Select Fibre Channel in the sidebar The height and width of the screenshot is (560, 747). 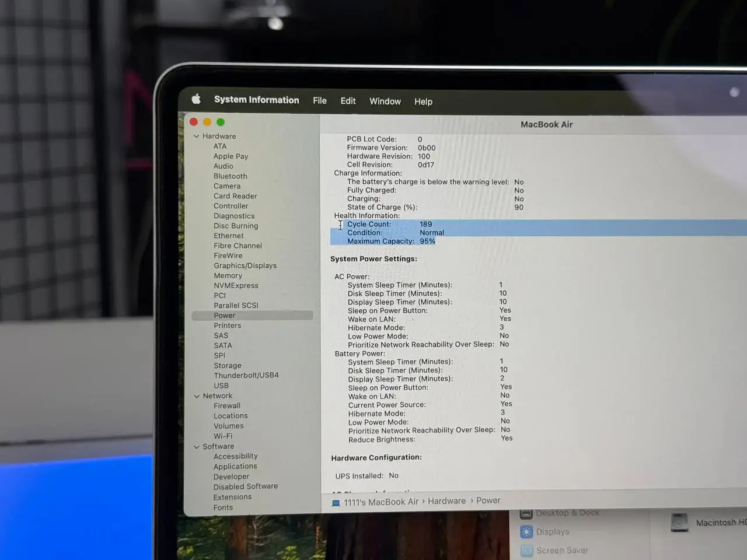(x=238, y=246)
